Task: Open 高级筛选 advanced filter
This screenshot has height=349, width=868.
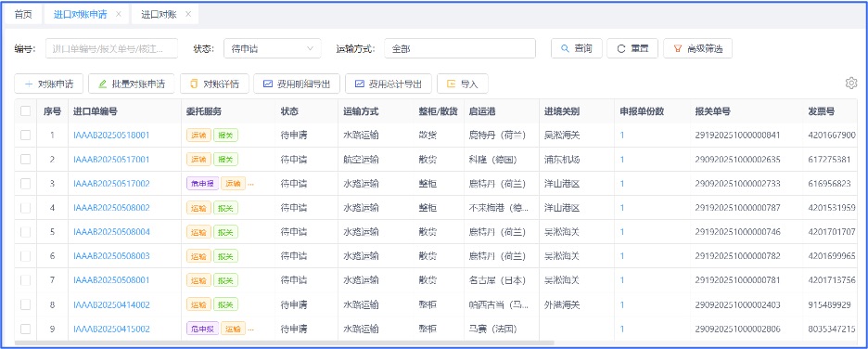Action: 697,48
